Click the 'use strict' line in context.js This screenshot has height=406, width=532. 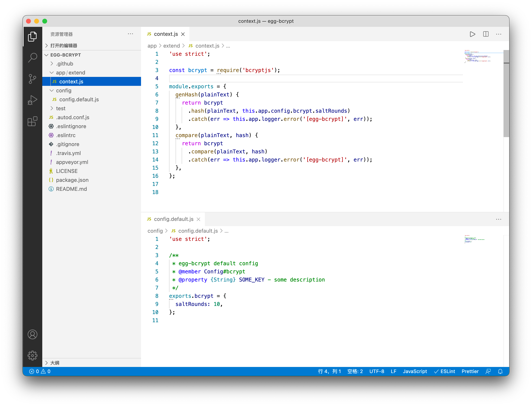(189, 54)
